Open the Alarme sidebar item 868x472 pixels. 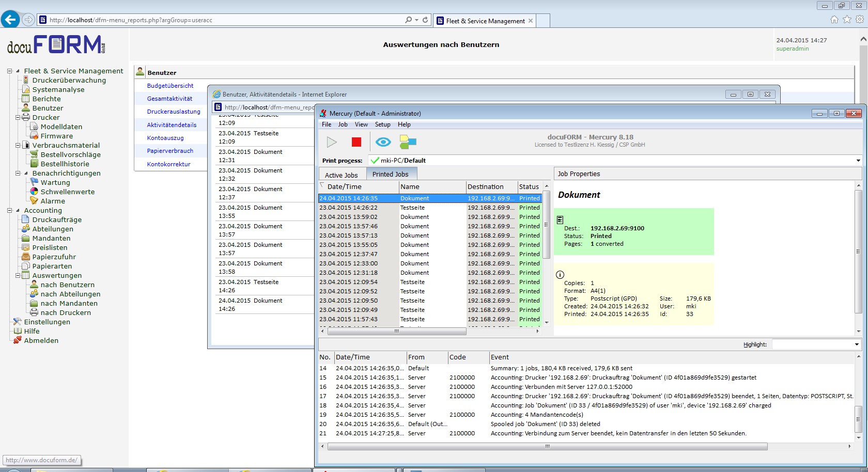click(x=53, y=201)
